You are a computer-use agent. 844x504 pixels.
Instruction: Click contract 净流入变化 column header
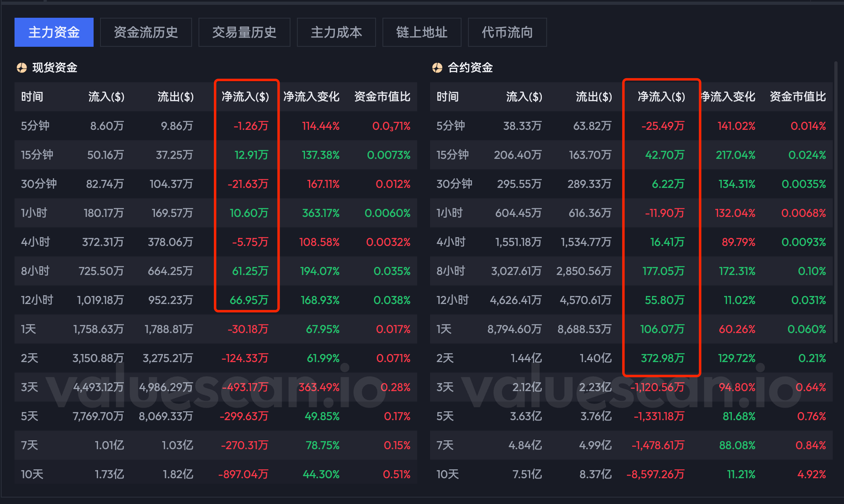pyautogui.click(x=728, y=97)
